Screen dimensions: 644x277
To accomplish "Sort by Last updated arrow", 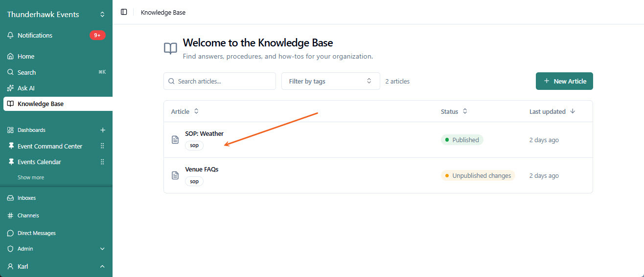I will click(573, 111).
